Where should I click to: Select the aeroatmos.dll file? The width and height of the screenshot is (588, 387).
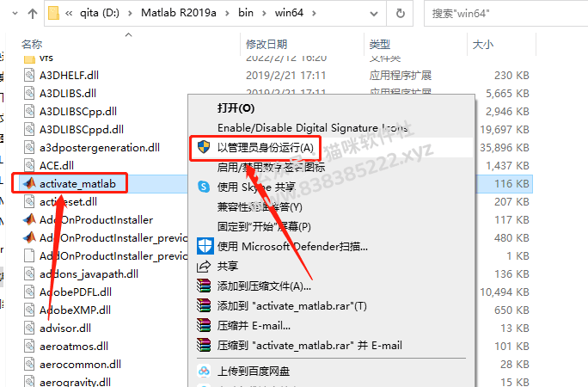pos(74,346)
